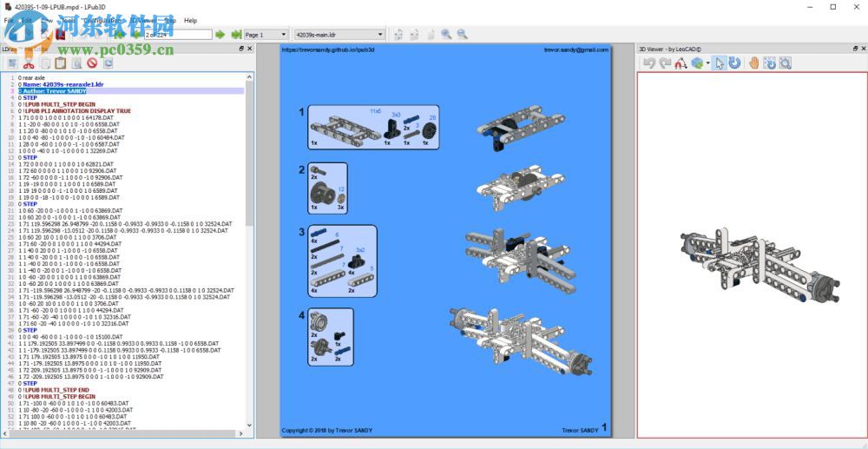Click the '0 !LPUB MULTI_STEP END' line
The width and height of the screenshot is (868, 449).
(53, 390)
